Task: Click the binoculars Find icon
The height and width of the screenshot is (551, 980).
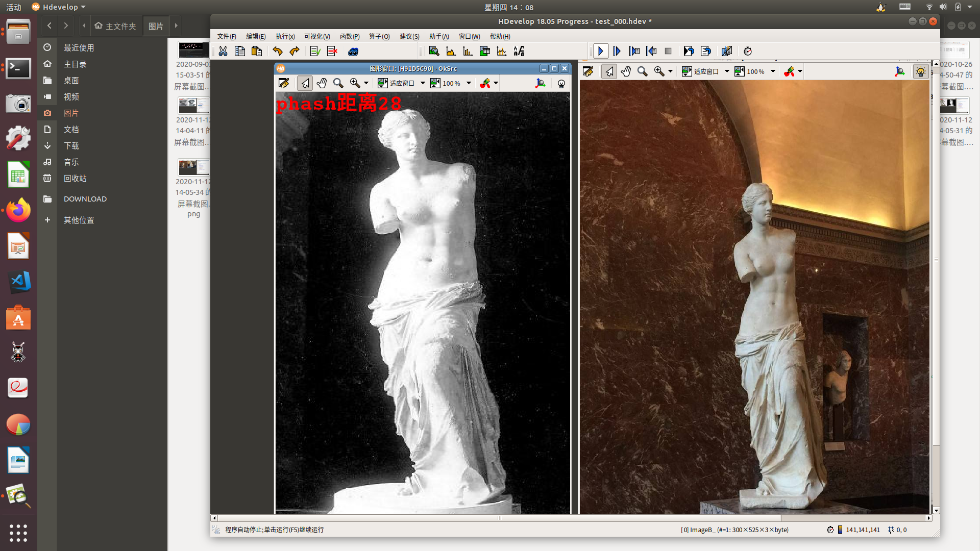Action: click(x=353, y=51)
